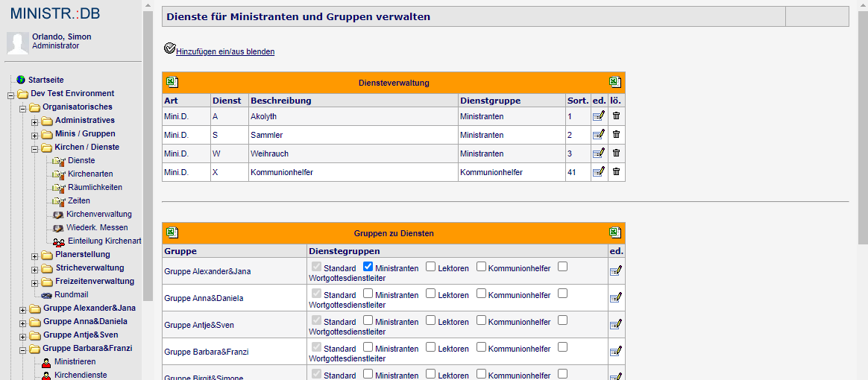
Task: Uncheck Ministranten for Gruppe Alexander&Jana
Action: [368, 267]
